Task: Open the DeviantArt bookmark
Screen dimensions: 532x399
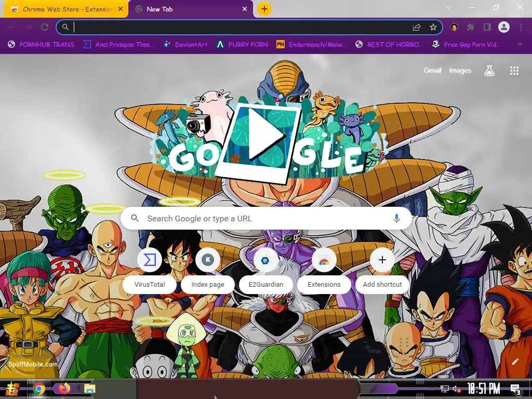Action: click(186, 45)
